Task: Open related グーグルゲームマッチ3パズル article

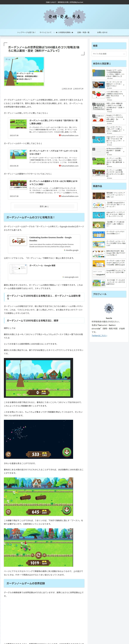Action: 109,235
